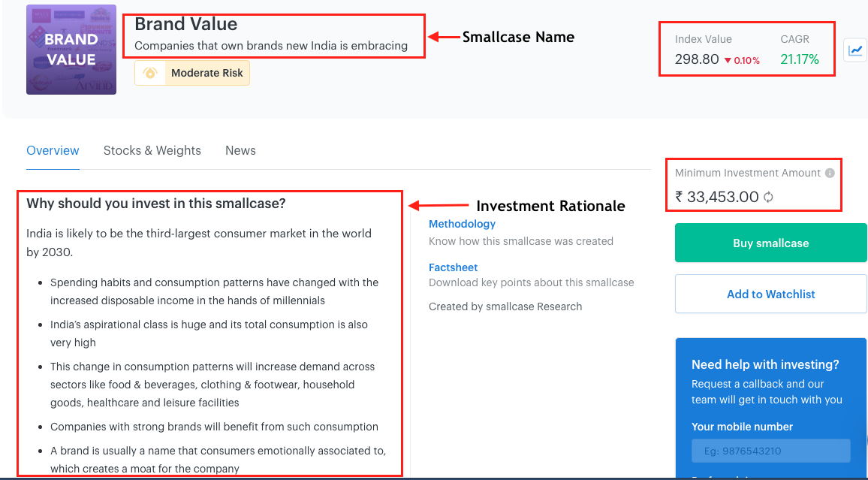
Task: Go to the News tab
Action: point(240,150)
